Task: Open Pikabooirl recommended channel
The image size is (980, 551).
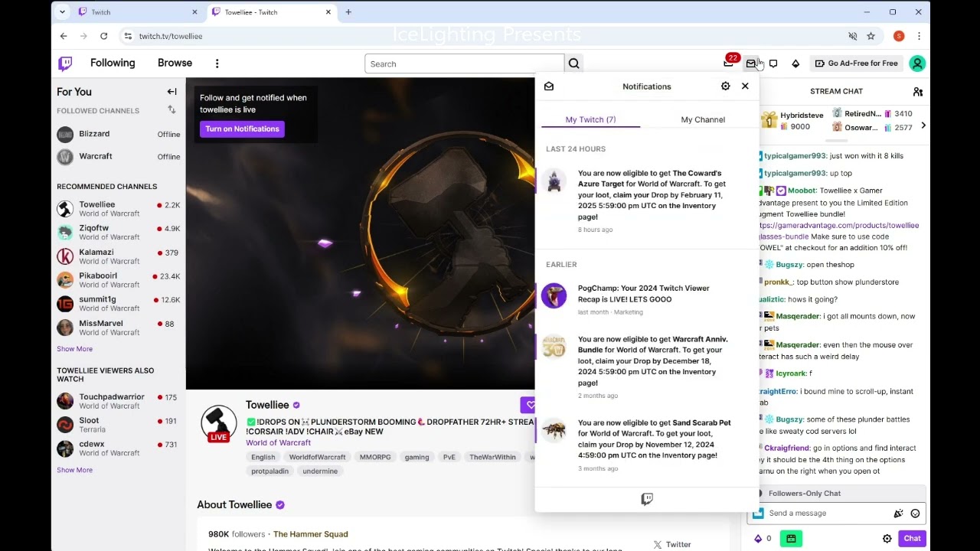Action: (x=119, y=279)
